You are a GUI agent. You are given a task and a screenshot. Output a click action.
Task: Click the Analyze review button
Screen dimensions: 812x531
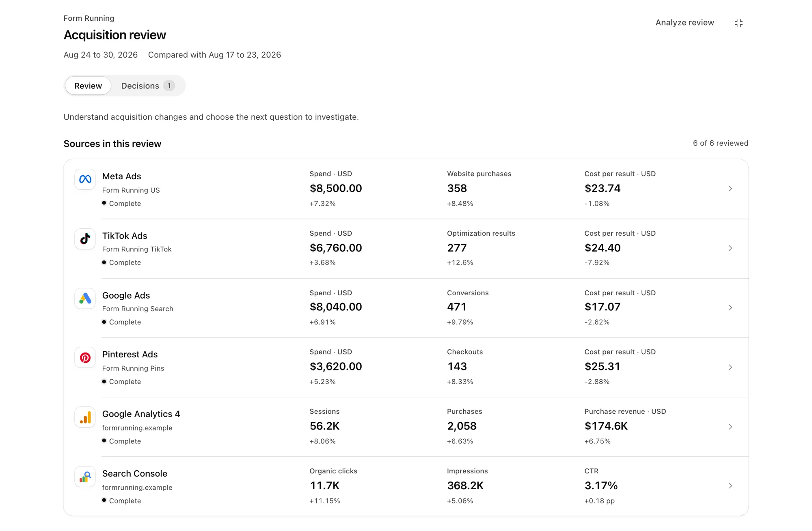[685, 23]
